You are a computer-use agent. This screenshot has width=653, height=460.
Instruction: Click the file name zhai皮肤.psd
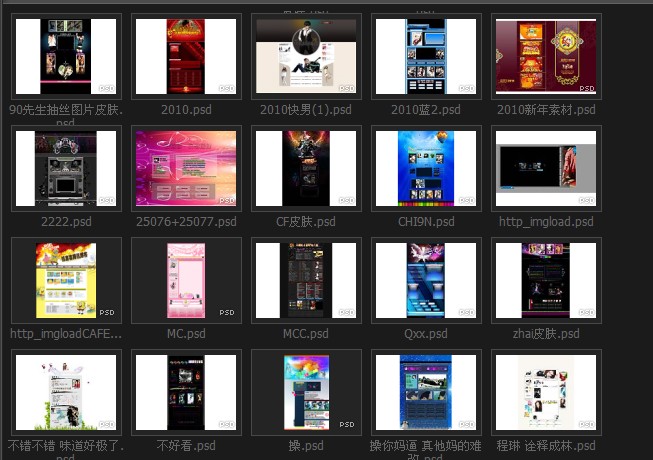pos(546,334)
